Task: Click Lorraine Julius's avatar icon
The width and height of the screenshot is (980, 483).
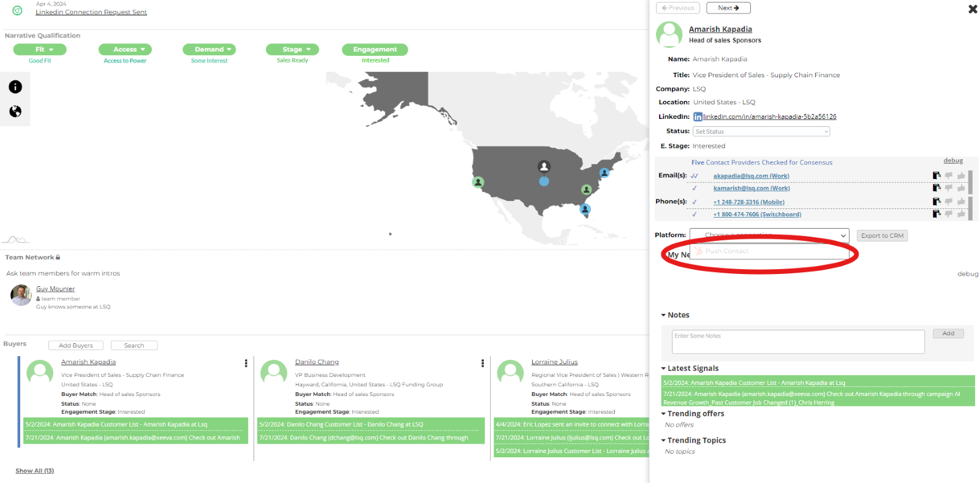Action: pos(510,373)
